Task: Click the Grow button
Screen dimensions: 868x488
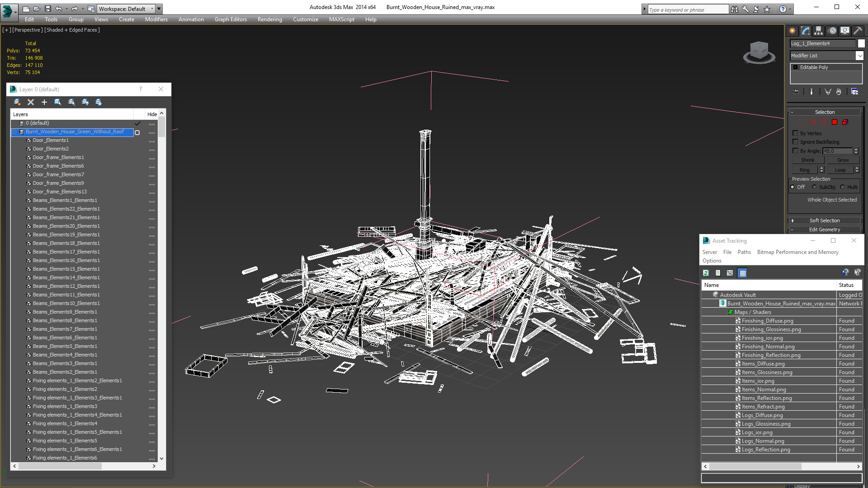Action: pos(843,160)
